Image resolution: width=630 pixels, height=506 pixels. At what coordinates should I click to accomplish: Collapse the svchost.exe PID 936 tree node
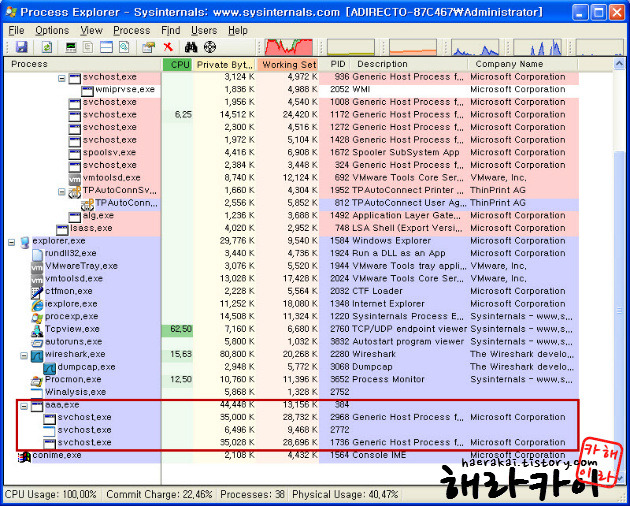(61, 78)
